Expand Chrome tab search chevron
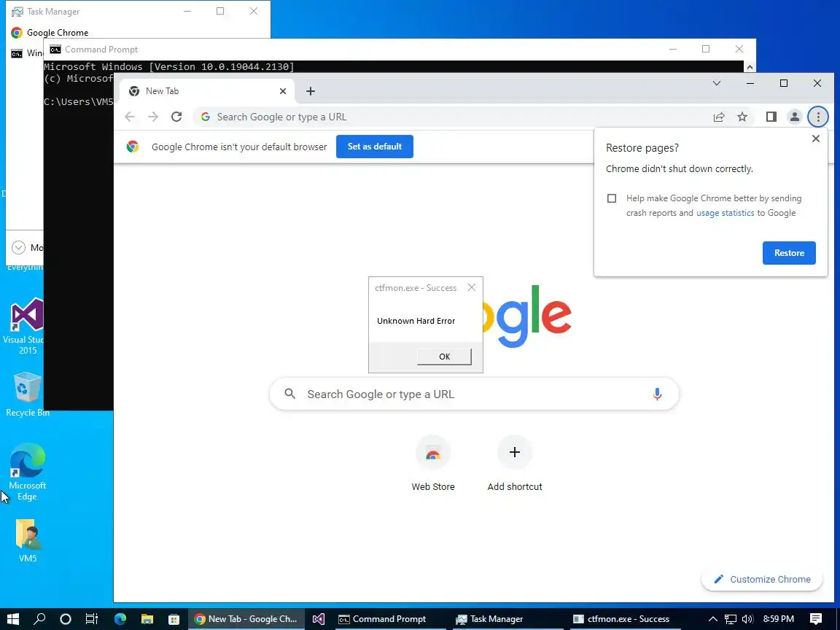This screenshot has height=630, width=840. coord(716,83)
